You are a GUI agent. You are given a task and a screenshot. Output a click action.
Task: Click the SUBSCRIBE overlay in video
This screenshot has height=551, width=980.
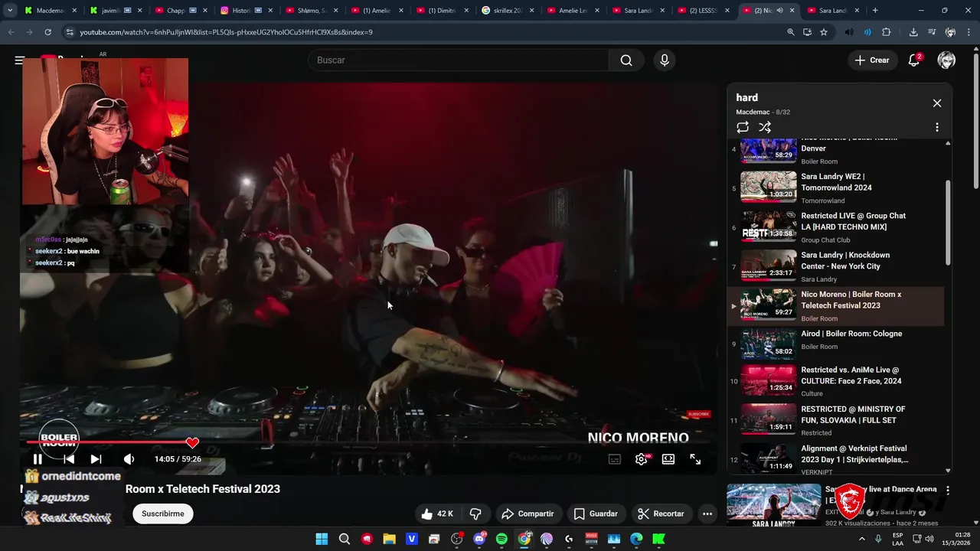[698, 414]
